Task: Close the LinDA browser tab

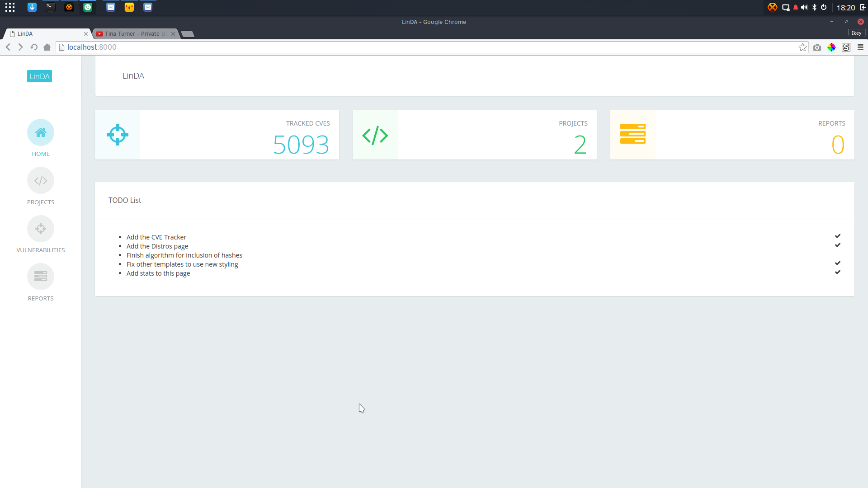Action: point(86,34)
